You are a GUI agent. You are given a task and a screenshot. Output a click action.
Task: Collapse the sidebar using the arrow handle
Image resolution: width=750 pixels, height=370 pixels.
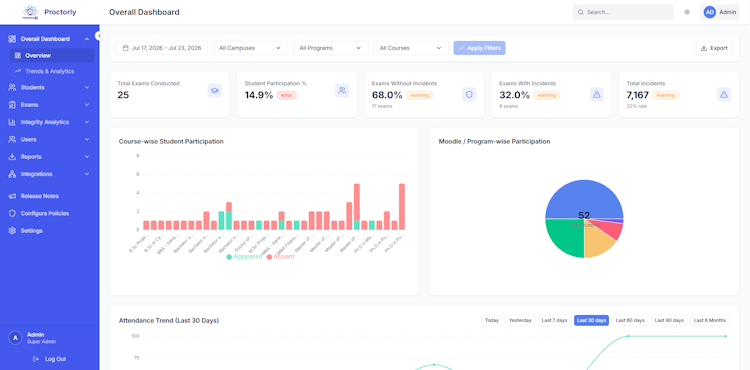99,36
